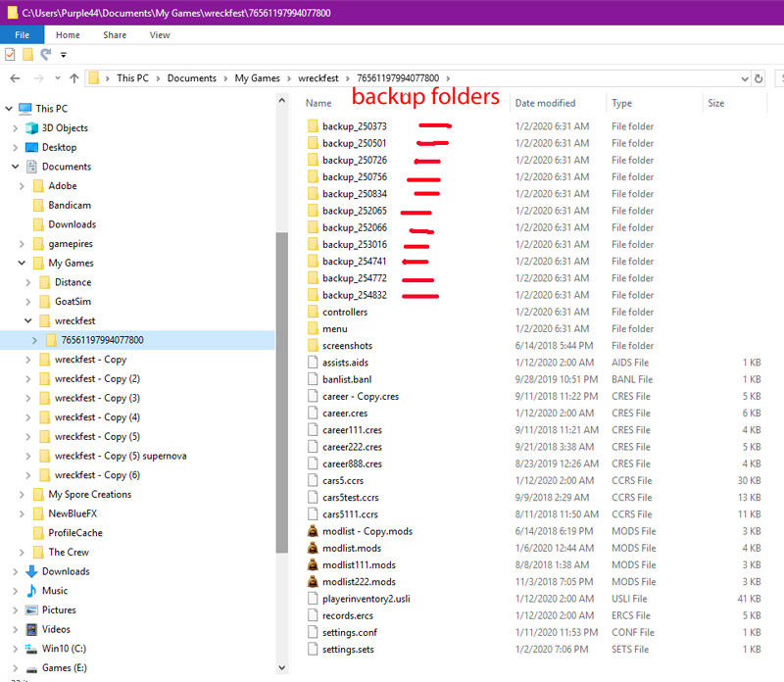Viewport: 784px width, 682px height.
Task: Click the modlist111.mods file icon
Action: 313,565
